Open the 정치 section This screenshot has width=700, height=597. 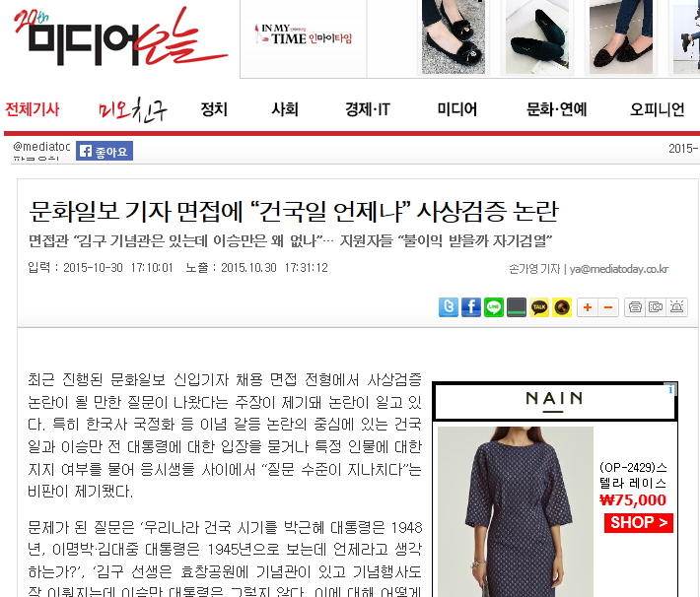tap(214, 109)
